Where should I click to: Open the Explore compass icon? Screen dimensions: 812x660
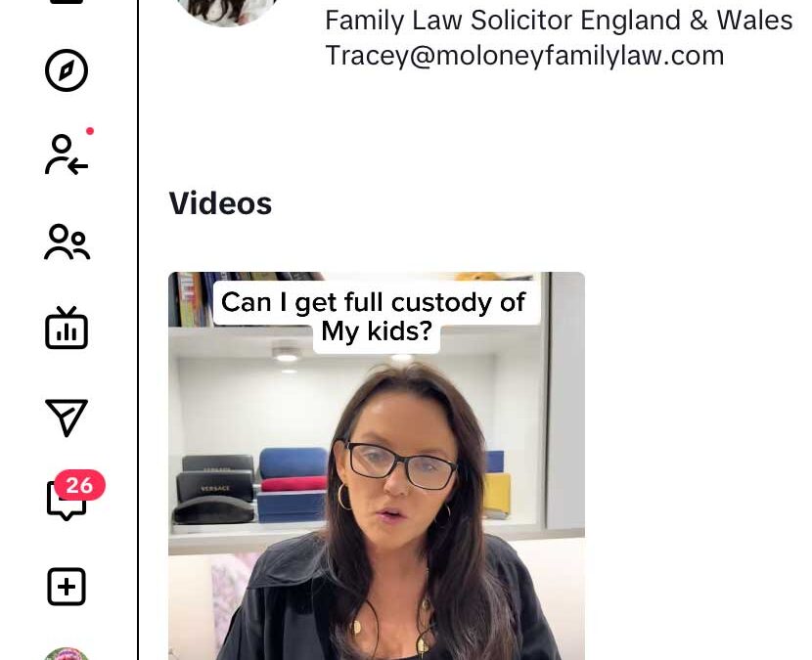[x=67, y=70]
